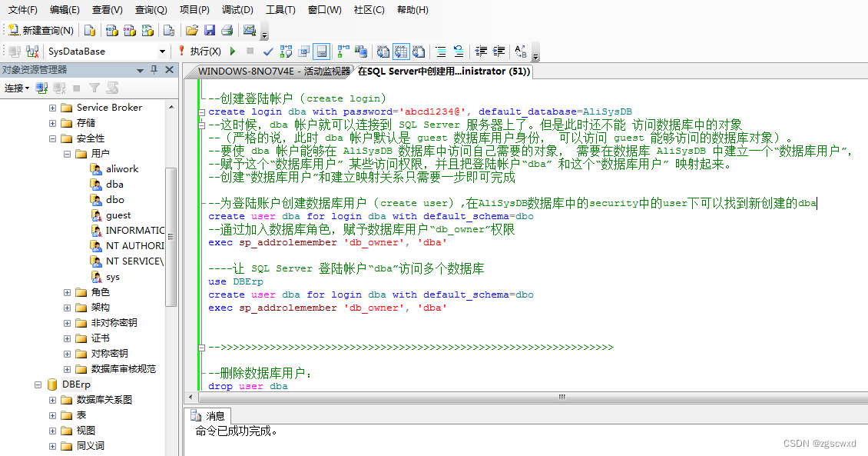This screenshot has height=456, width=868.
Task: Decrease indent toolbar icon
Action: click(481, 52)
